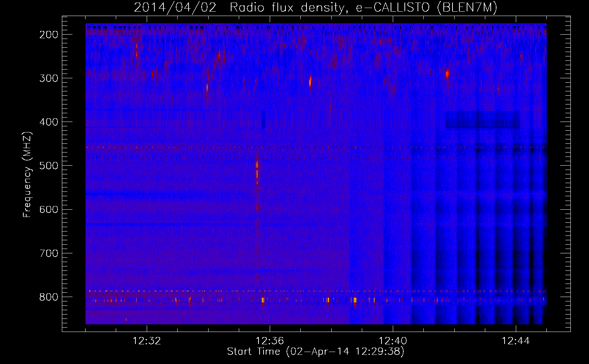Click the 300 frequency tick label
589x364 pixels.
pos(48,78)
